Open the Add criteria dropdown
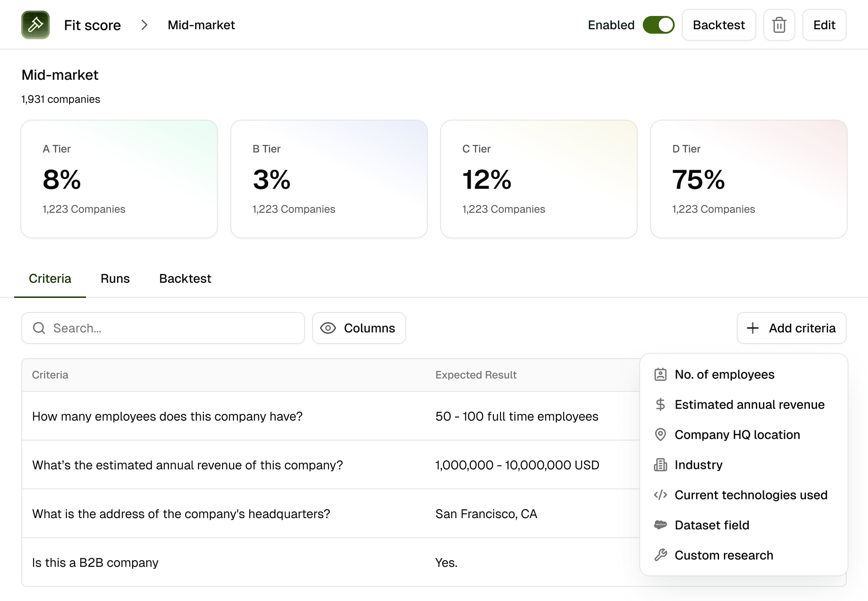 (x=791, y=328)
